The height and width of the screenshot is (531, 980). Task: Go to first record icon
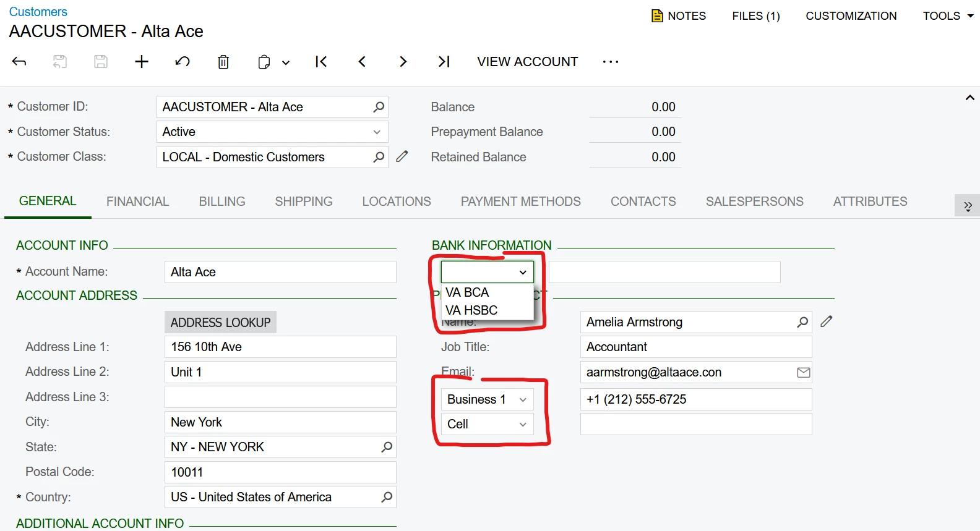pos(321,61)
